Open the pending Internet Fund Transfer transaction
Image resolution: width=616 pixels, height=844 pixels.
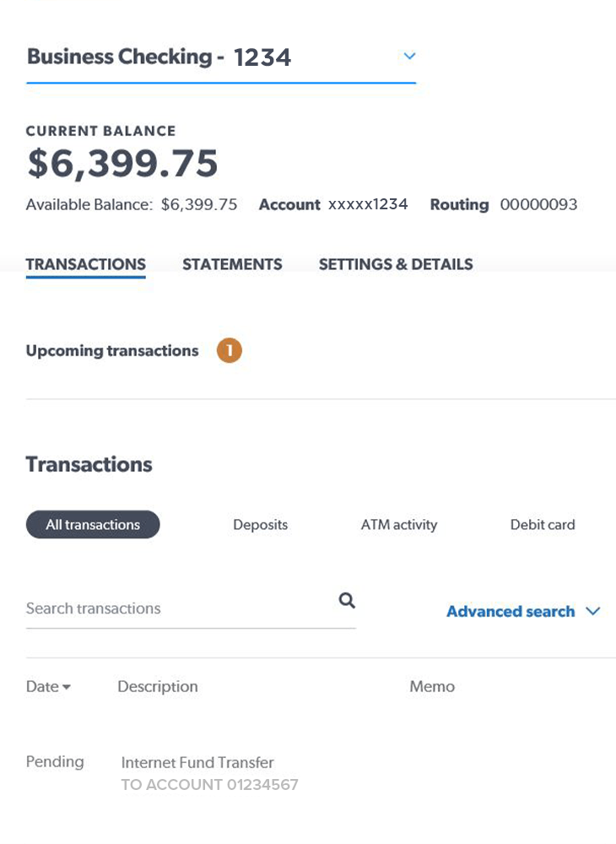(x=197, y=763)
